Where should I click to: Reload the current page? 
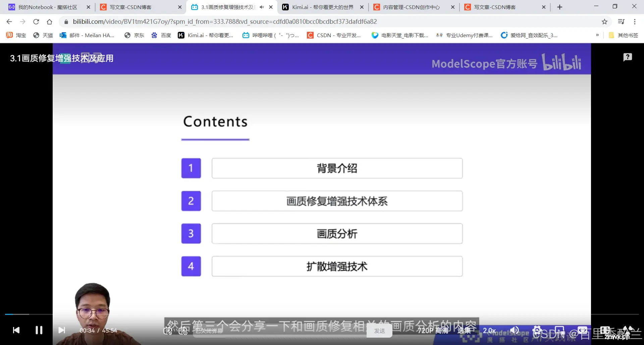(x=36, y=22)
